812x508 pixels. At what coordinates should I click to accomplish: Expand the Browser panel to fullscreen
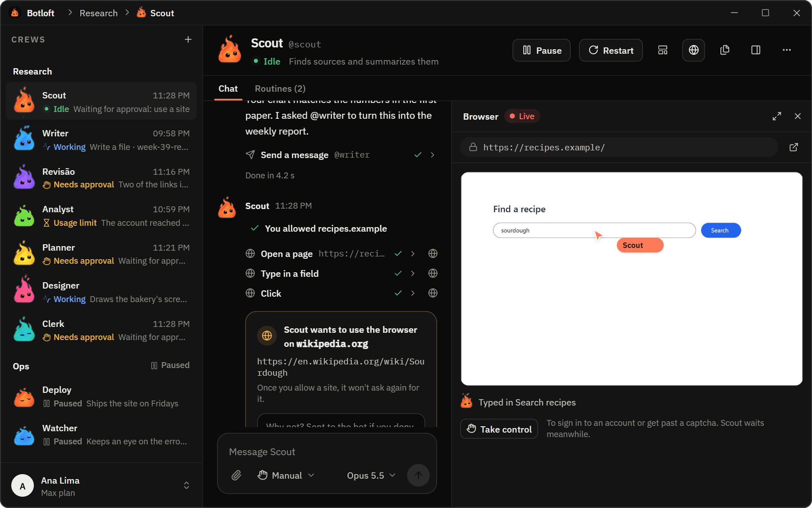[777, 116]
